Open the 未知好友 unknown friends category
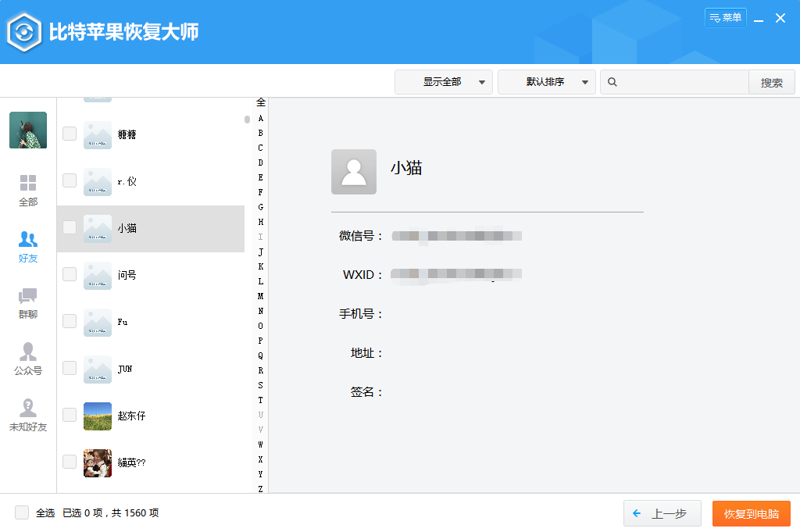 (x=28, y=415)
